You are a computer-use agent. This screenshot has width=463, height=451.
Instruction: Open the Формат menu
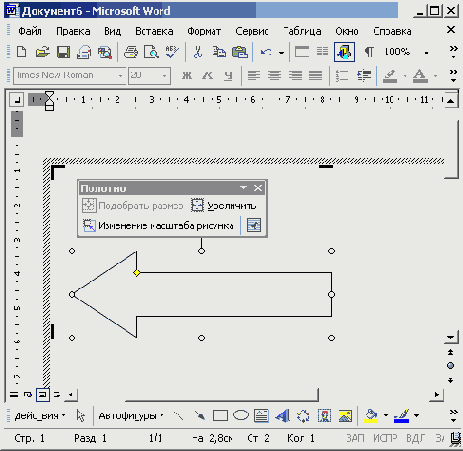pyautogui.click(x=204, y=31)
